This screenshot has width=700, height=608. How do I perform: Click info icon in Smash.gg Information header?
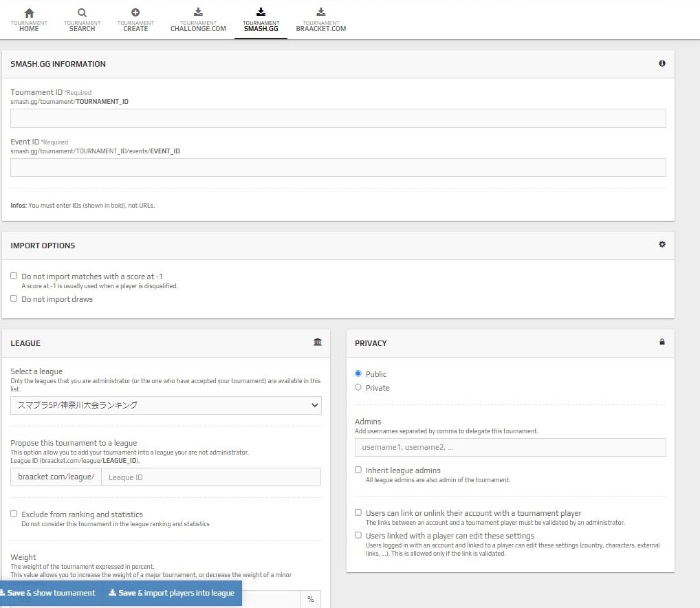[662, 63]
